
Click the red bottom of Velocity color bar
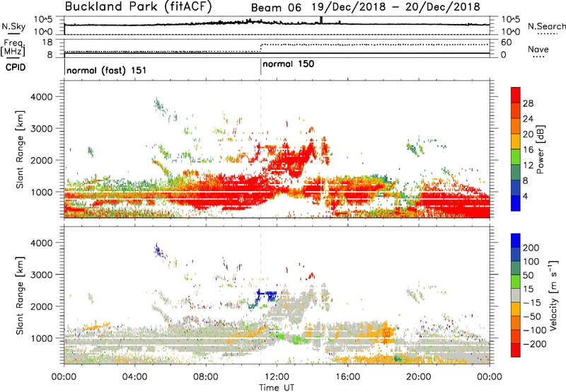point(516,350)
